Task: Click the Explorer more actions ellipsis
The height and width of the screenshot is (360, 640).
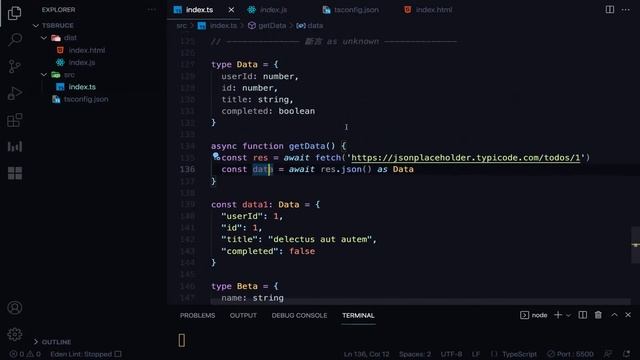Action: 151,9
